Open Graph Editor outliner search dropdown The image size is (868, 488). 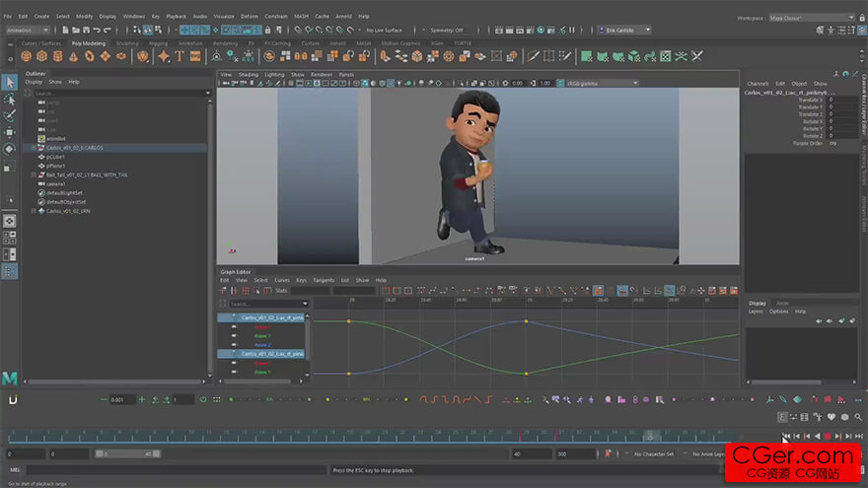pyautogui.click(x=305, y=304)
